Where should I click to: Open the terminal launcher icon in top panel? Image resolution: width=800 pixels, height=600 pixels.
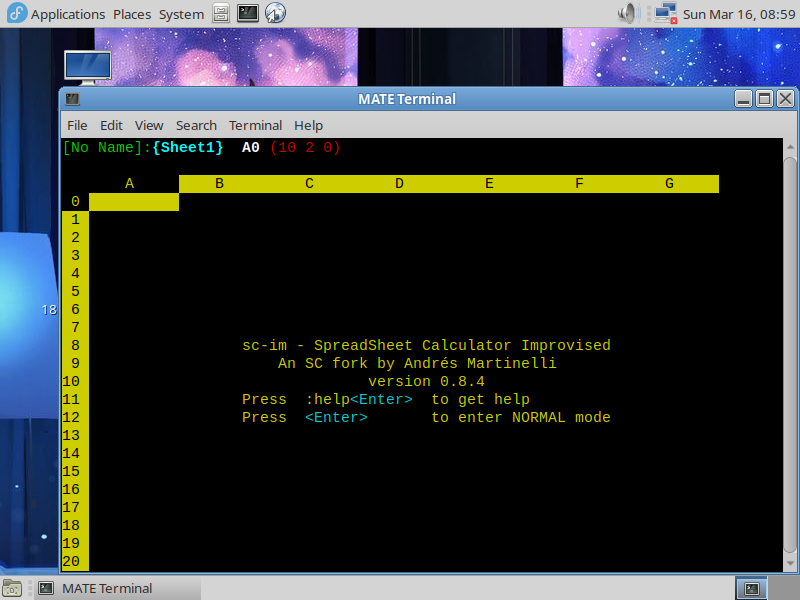pyautogui.click(x=248, y=14)
